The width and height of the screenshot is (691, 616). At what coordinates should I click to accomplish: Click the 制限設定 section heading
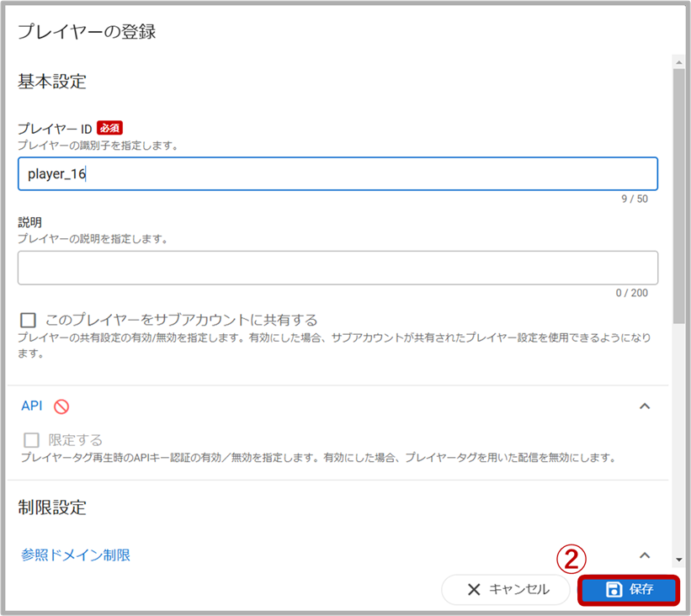pos(52,507)
